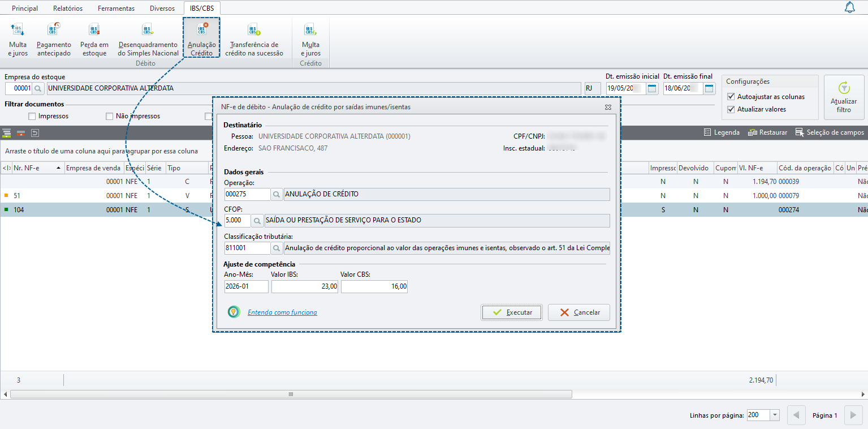This screenshot has width=868, height=429.
Task: Open the Legenda panel
Action: pos(722,132)
